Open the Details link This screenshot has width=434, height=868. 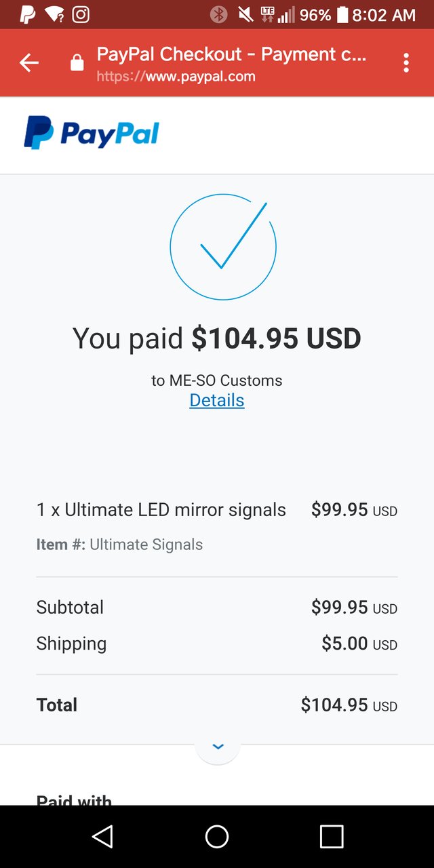tap(217, 400)
